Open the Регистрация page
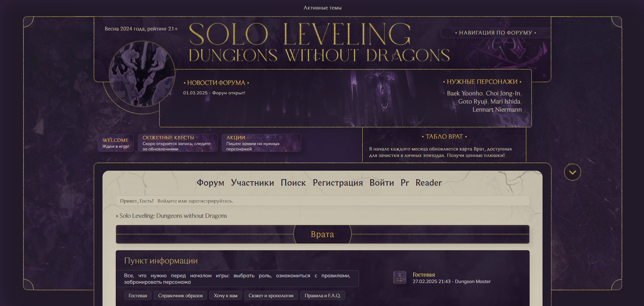 point(338,183)
